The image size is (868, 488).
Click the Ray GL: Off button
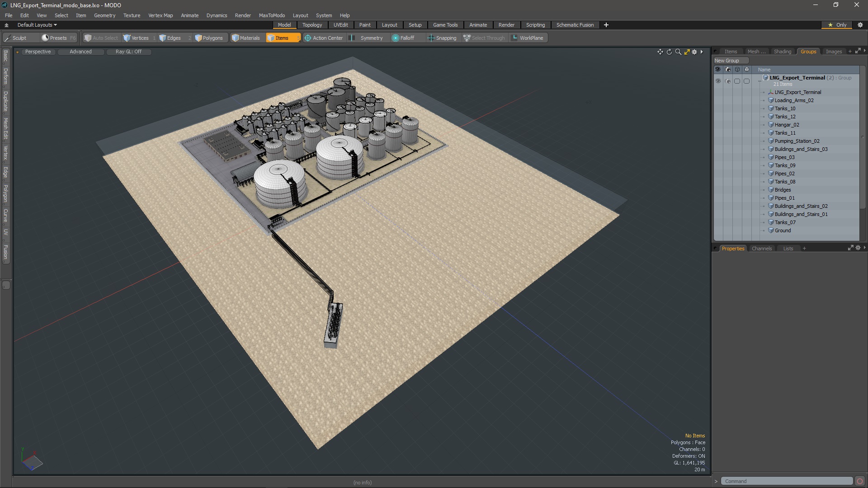(128, 52)
